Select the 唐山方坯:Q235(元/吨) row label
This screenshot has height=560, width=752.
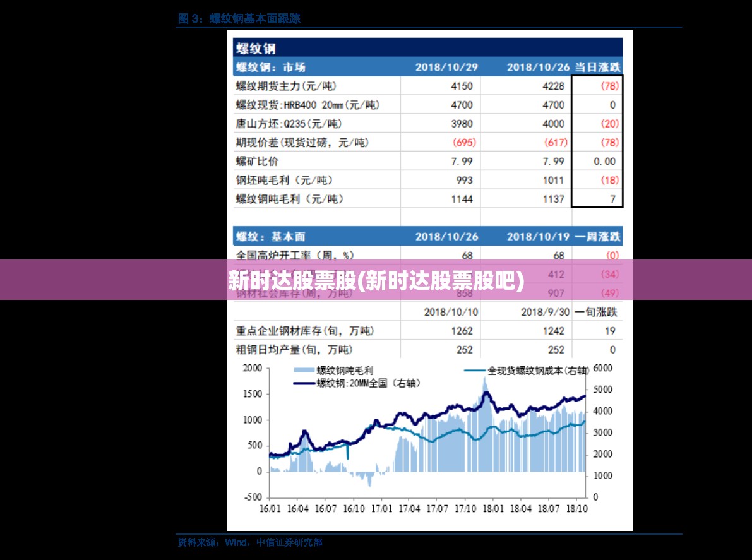(289, 124)
